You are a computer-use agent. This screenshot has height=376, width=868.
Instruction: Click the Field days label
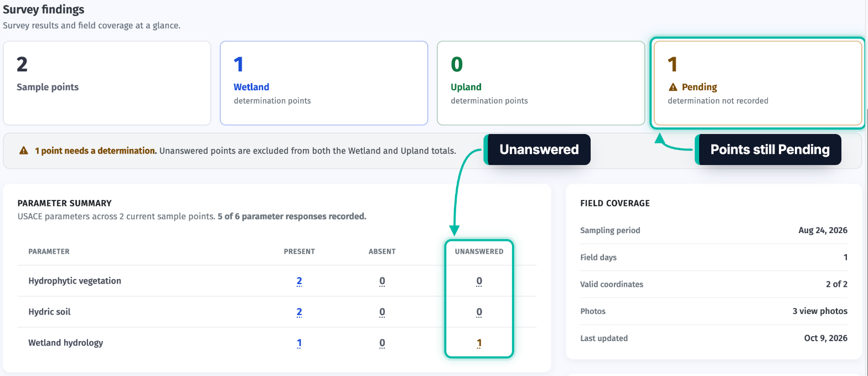point(598,257)
